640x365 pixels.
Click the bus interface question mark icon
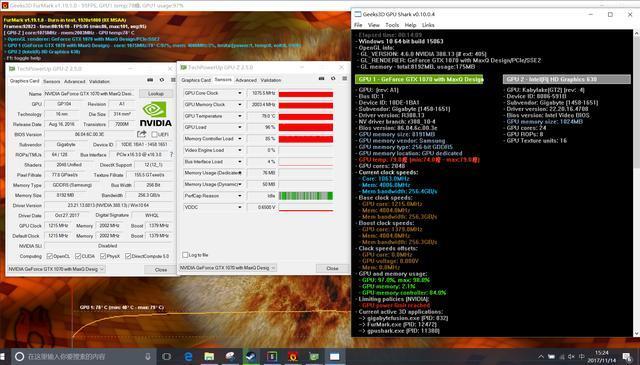click(x=171, y=155)
